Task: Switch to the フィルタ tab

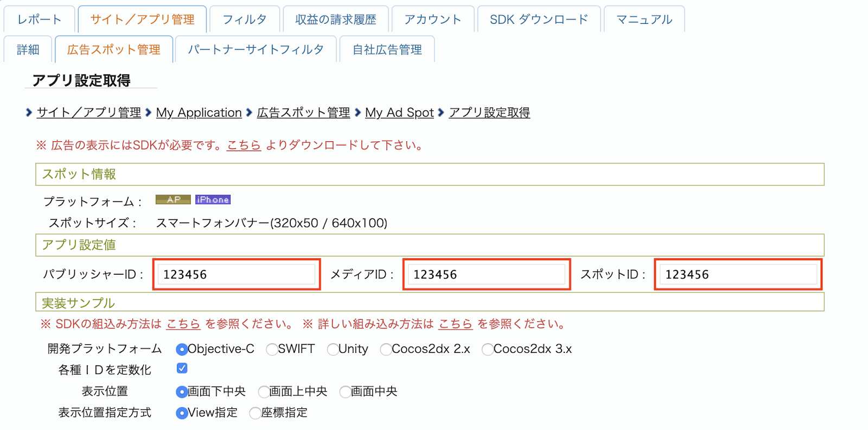Action: tap(245, 20)
